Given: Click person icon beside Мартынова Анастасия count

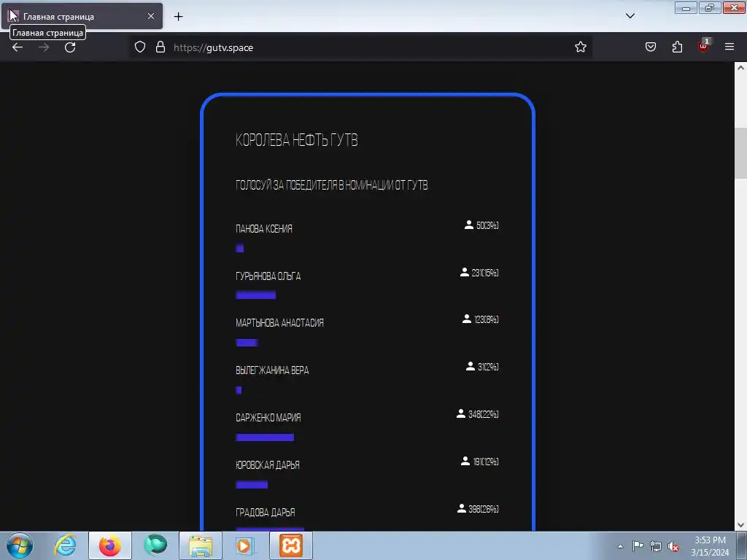Looking at the screenshot, I should coord(466,319).
